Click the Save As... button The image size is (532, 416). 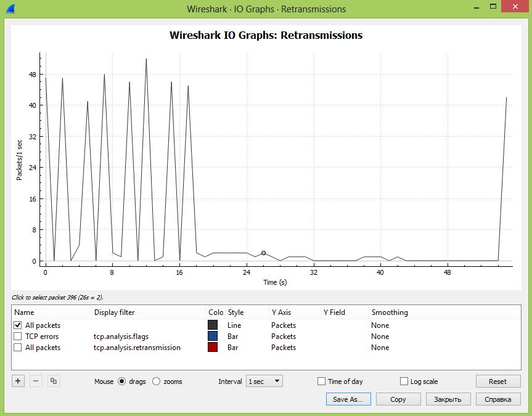click(x=348, y=399)
